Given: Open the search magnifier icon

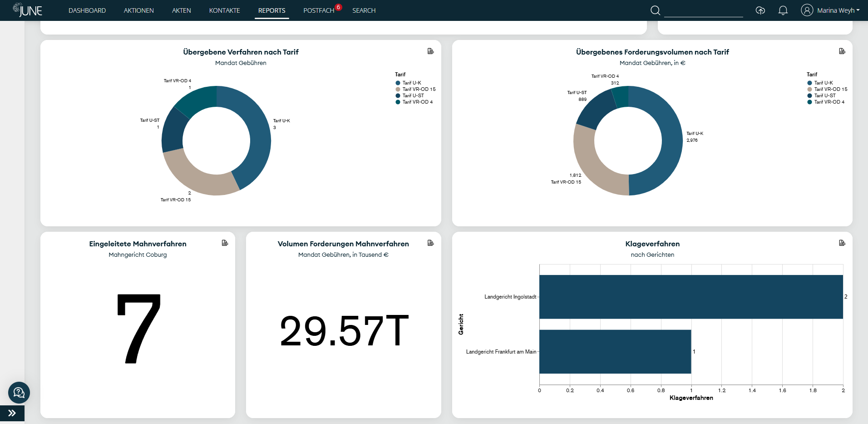Looking at the screenshot, I should point(655,10).
